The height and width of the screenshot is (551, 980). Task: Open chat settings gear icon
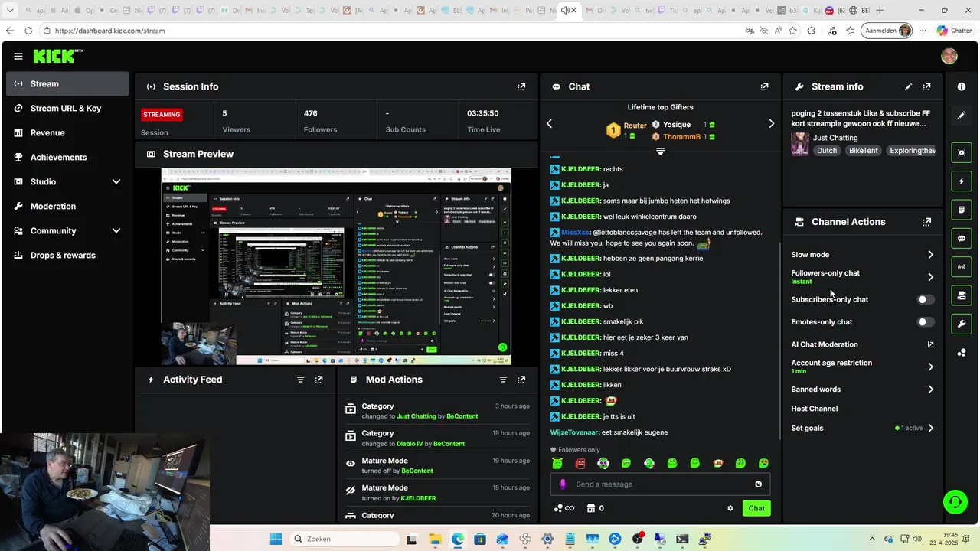click(730, 508)
